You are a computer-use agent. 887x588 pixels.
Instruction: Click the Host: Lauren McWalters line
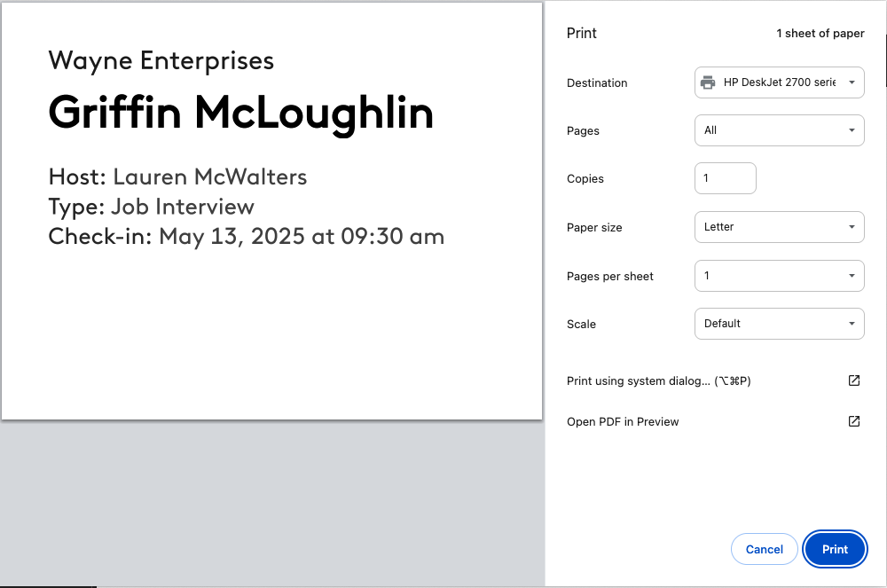pyautogui.click(x=177, y=177)
